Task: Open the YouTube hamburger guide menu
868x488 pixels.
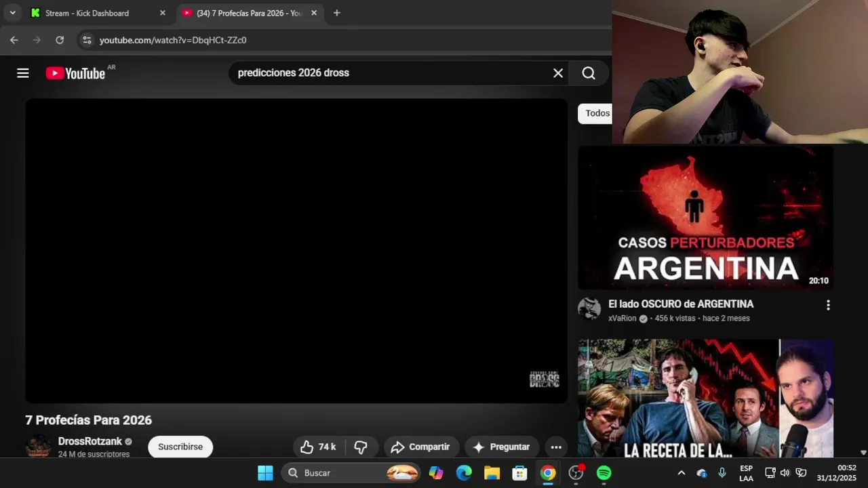Action: pyautogui.click(x=23, y=73)
